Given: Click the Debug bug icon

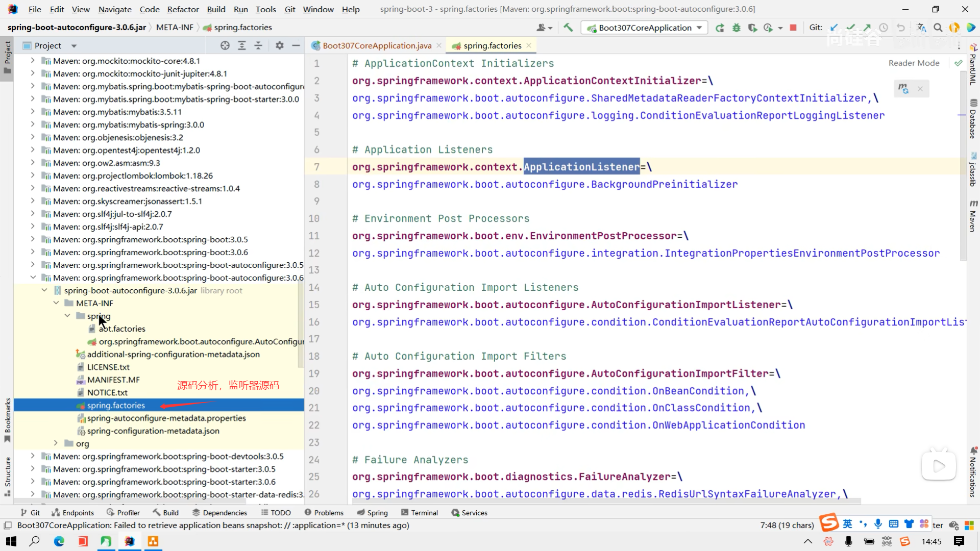Looking at the screenshot, I should point(736,28).
